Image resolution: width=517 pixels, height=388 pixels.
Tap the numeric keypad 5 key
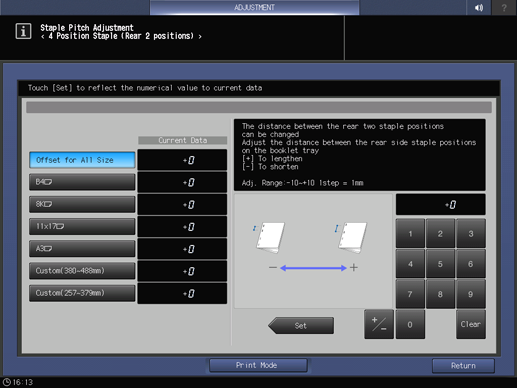(440, 264)
